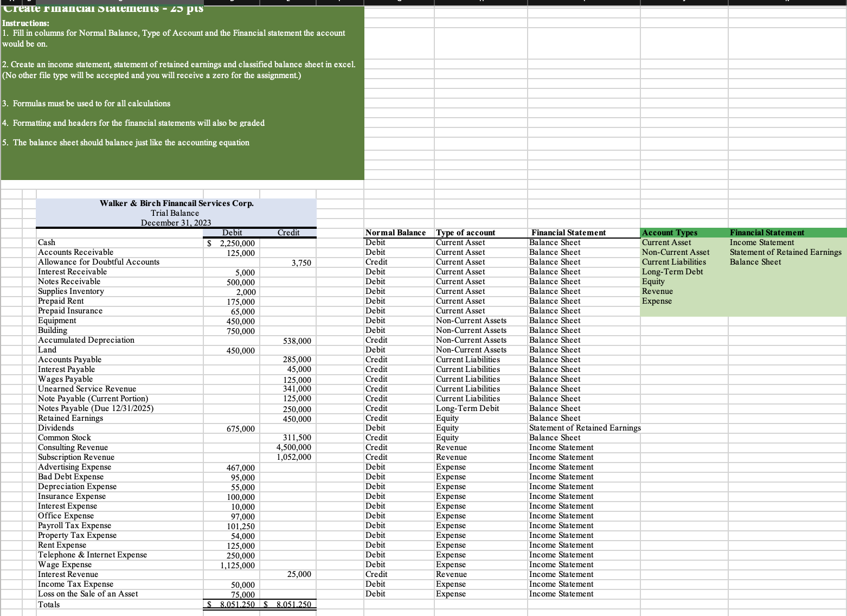Select the Income Tax Expense account cell
The height and width of the screenshot is (616, 847).
(75, 584)
